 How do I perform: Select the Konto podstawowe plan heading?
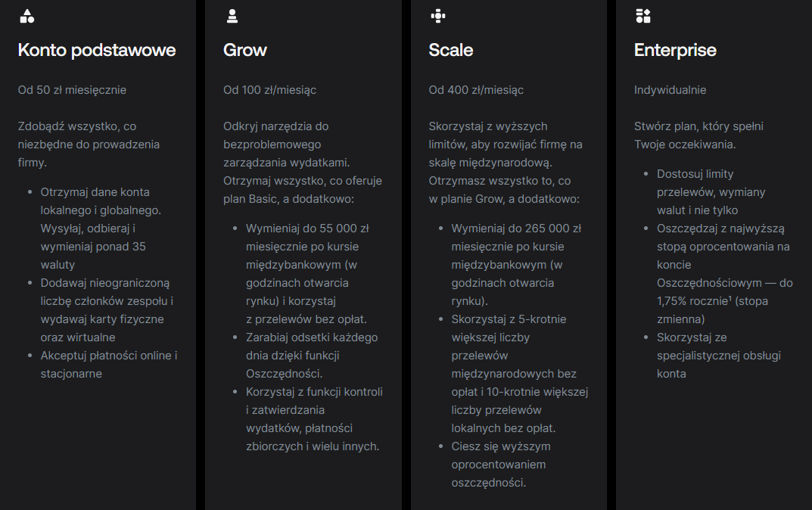[x=97, y=50]
